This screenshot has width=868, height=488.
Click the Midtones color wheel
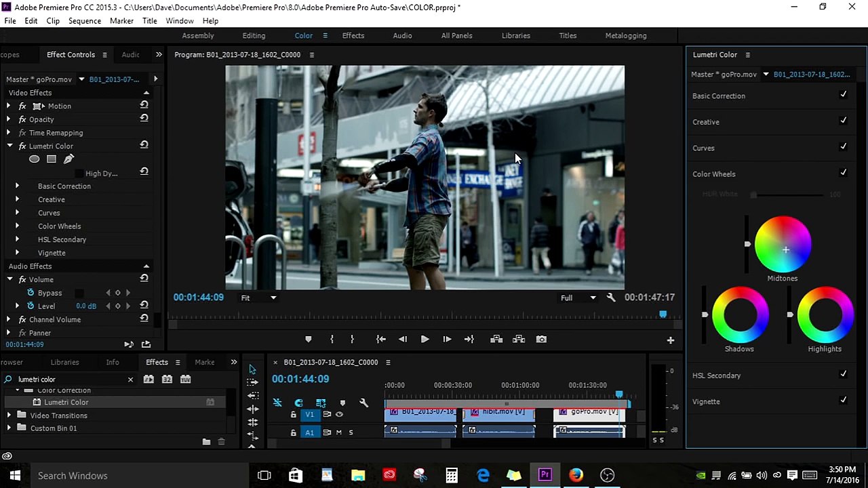pyautogui.click(x=783, y=244)
